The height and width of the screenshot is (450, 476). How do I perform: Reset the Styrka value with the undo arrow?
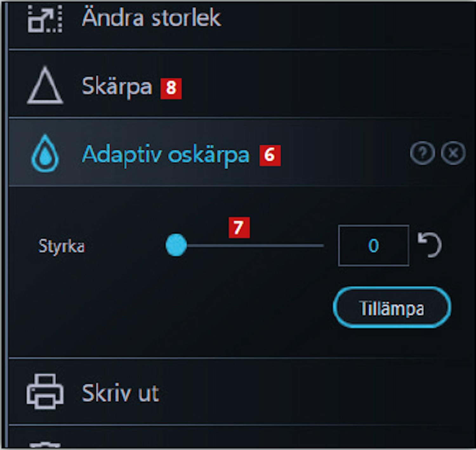pos(430,245)
